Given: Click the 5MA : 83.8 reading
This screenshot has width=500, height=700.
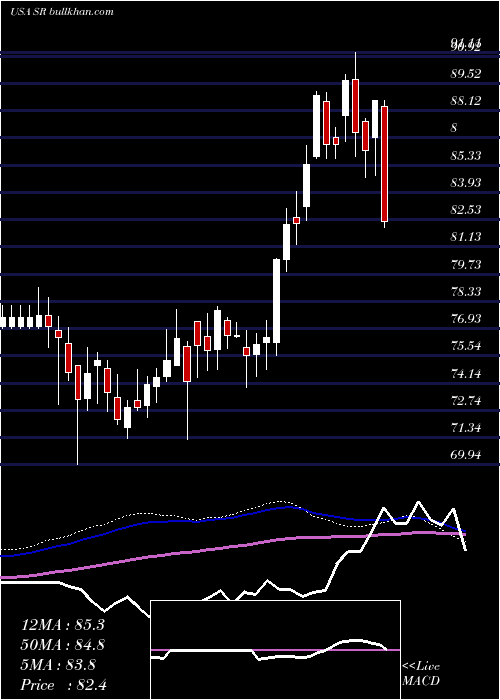Looking at the screenshot, I should point(58,665).
